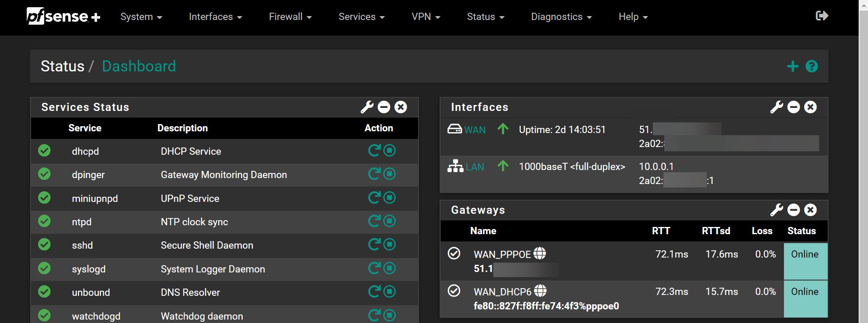
Task: Minimize the Interfaces widget panel
Action: tap(793, 107)
